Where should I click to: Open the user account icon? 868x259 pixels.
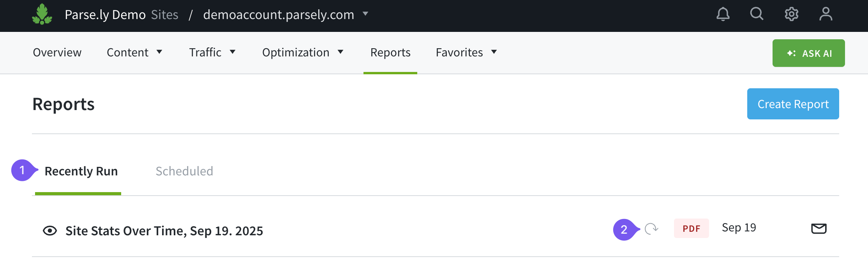click(x=826, y=14)
